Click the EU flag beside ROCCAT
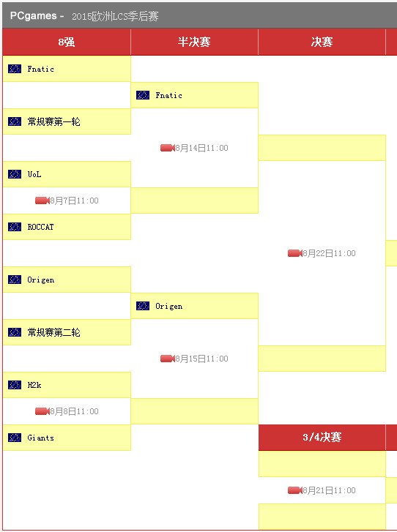Image resolution: width=397 pixels, height=532 pixels. pos(15,227)
